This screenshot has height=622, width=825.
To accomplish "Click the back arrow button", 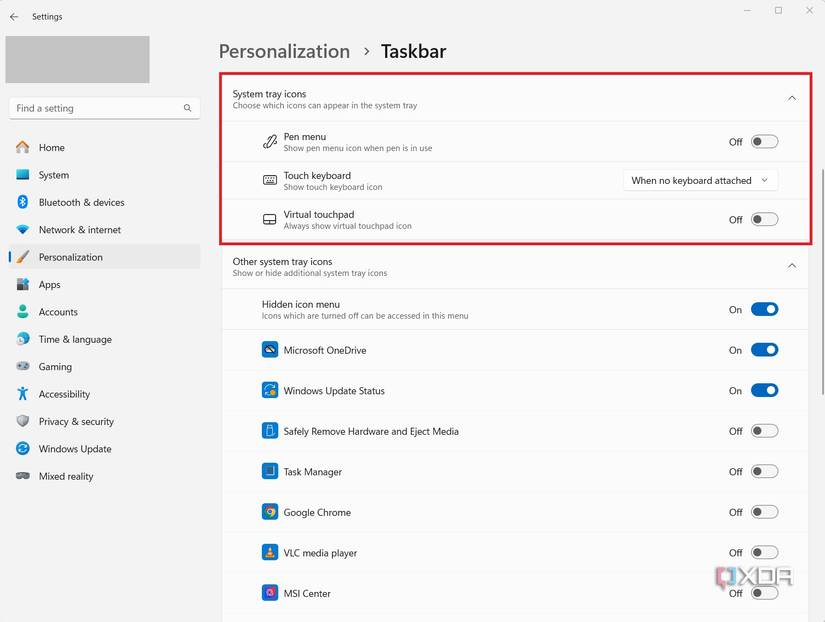I will 14,17.
